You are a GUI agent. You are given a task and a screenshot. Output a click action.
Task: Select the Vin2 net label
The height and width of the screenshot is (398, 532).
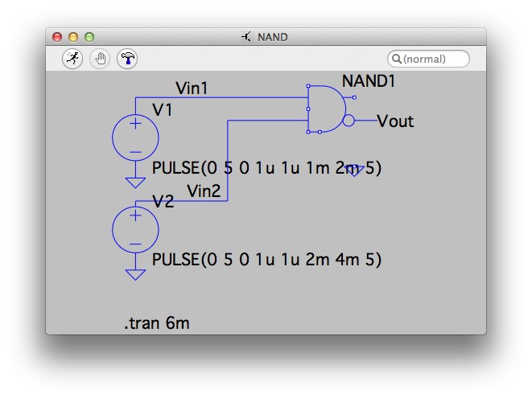pyautogui.click(x=204, y=191)
